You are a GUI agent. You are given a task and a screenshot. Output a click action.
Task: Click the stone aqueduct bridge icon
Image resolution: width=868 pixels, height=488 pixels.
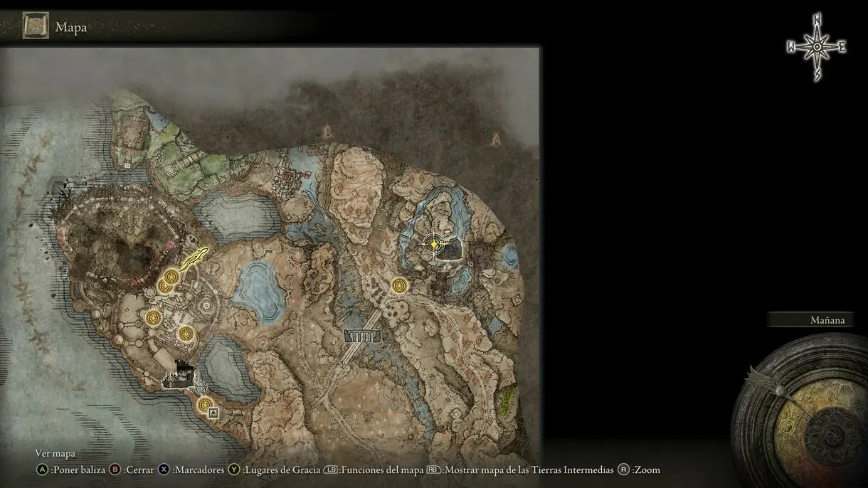tap(361, 336)
